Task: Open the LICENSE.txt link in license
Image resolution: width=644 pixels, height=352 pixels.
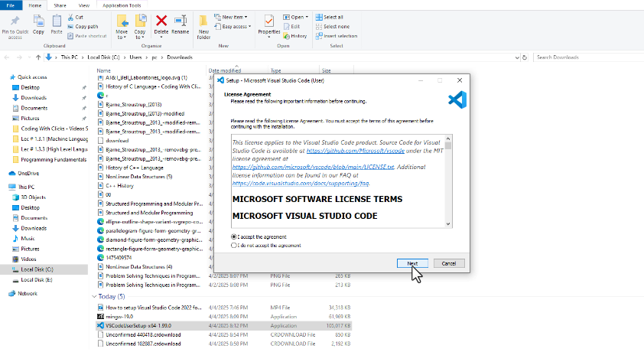Action: click(313, 167)
